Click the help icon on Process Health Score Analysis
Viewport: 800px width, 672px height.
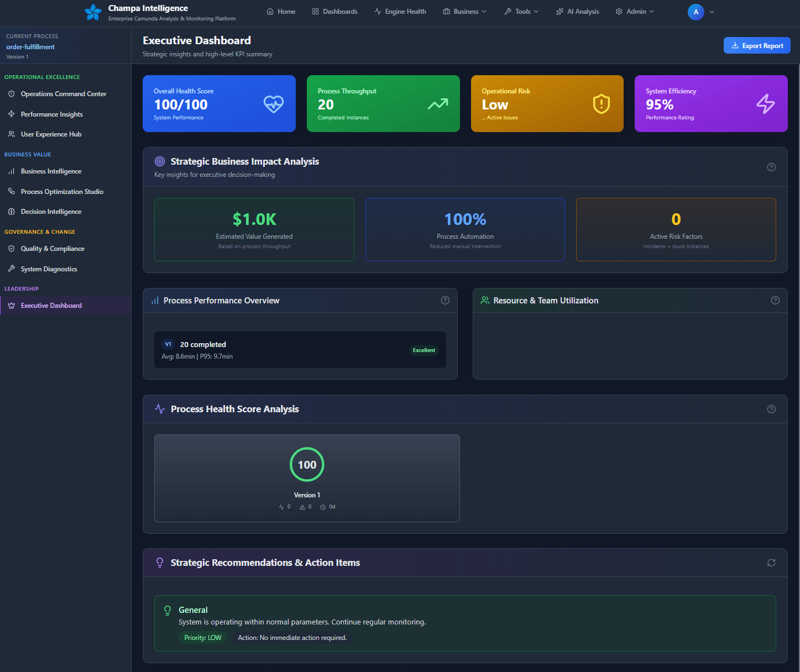(x=771, y=409)
